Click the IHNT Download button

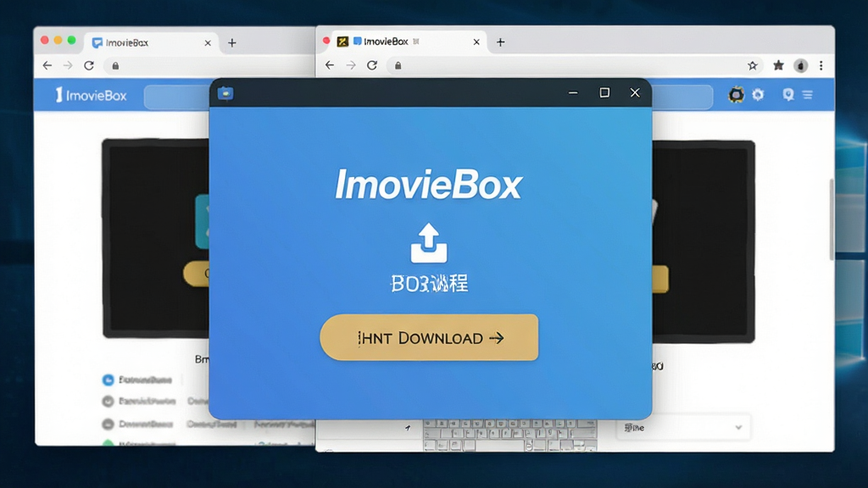pyautogui.click(x=429, y=337)
